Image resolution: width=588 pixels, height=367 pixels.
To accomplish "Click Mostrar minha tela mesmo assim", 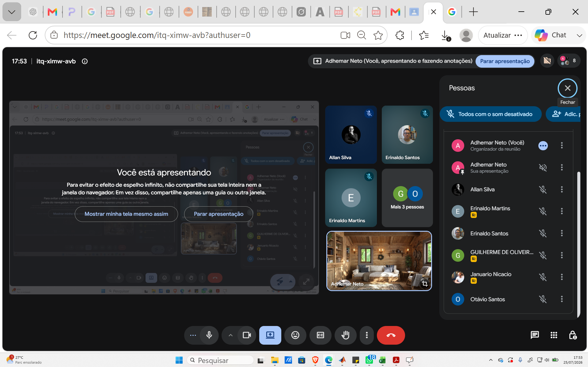I will point(126,214).
